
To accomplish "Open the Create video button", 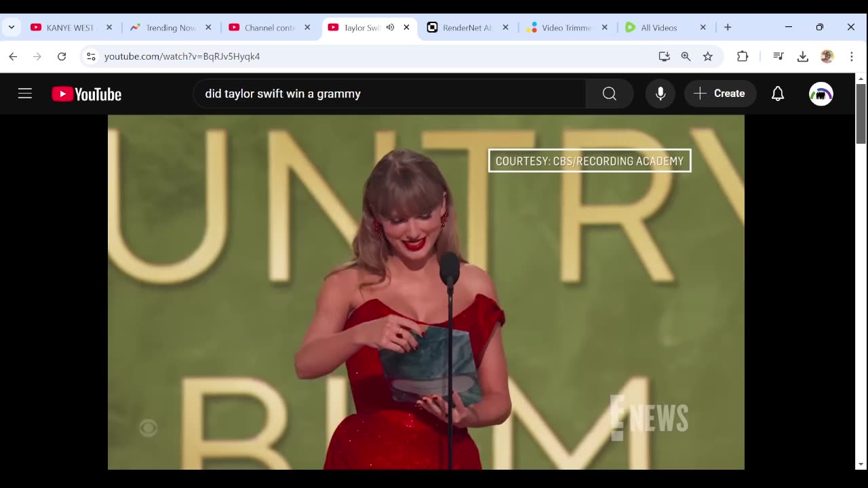I will tap(719, 94).
